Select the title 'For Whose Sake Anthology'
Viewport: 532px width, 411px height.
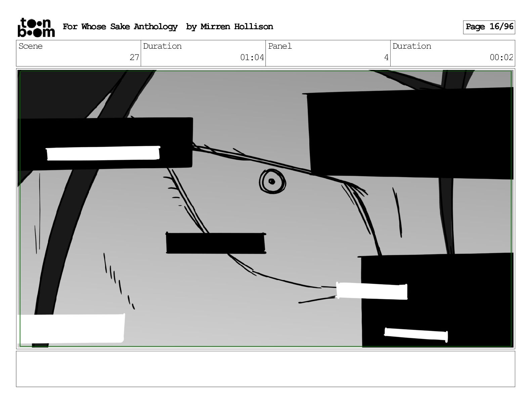[120, 27]
